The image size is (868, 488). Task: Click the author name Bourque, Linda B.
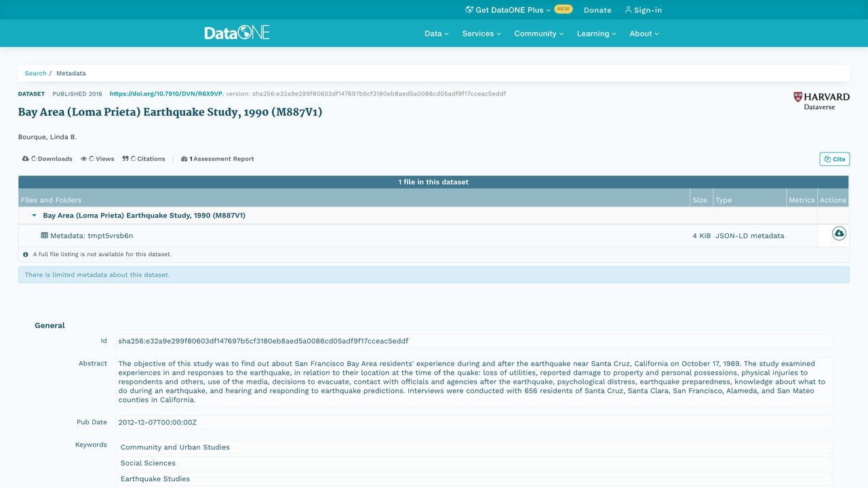pyautogui.click(x=47, y=137)
